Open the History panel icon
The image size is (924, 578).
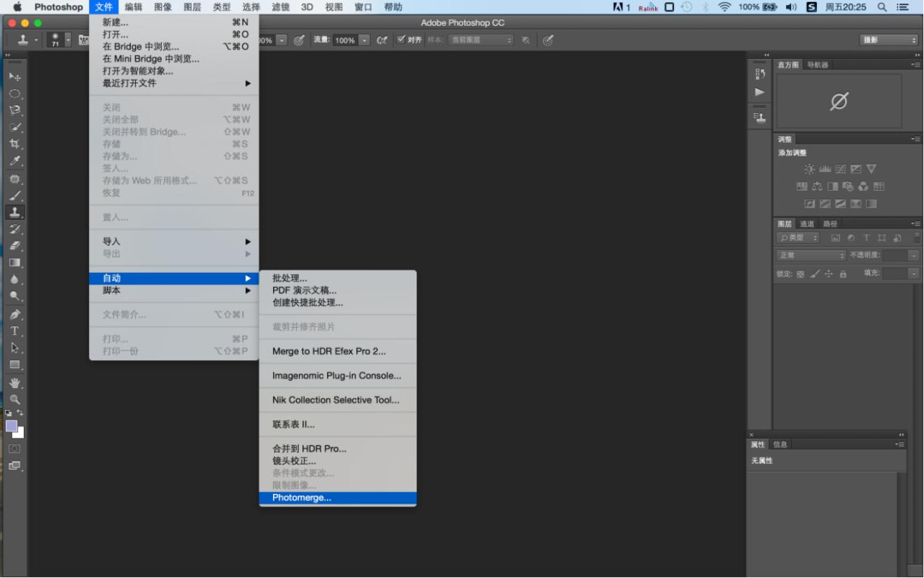[x=759, y=73]
